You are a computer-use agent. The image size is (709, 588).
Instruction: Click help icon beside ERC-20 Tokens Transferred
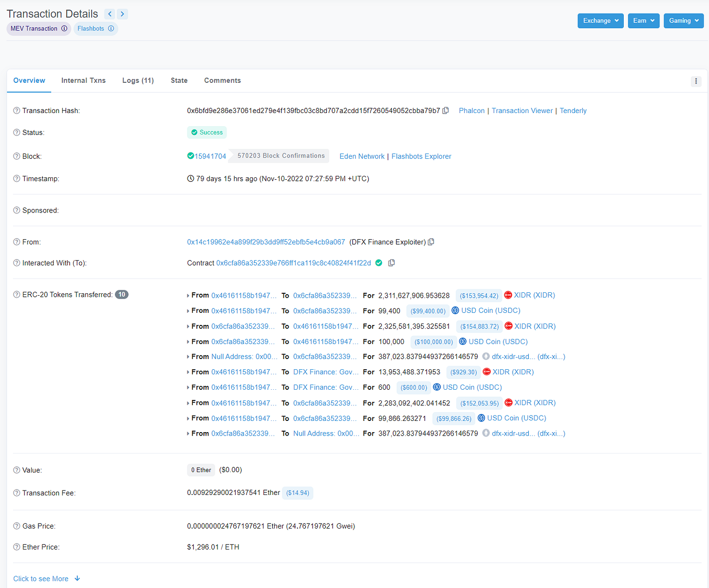(17, 295)
